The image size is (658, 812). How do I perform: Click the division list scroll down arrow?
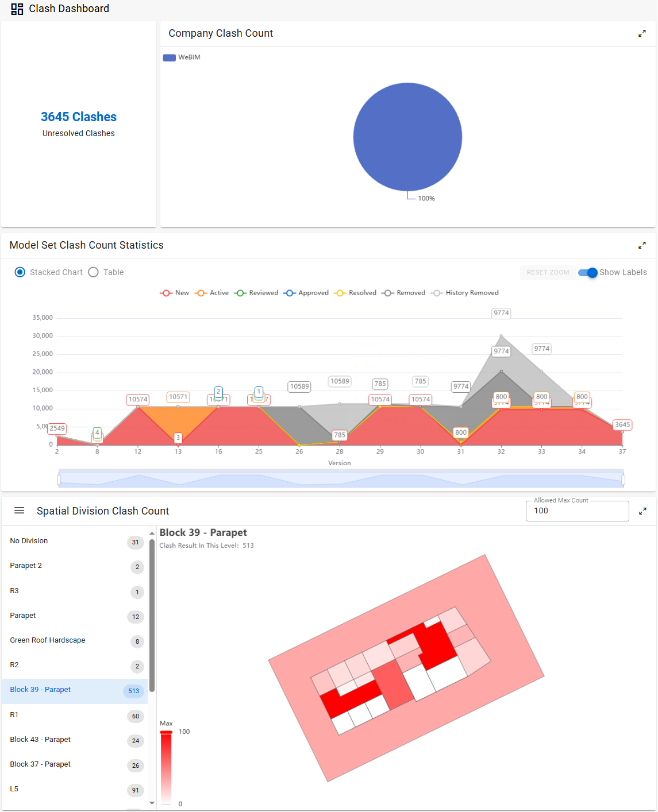tap(152, 803)
